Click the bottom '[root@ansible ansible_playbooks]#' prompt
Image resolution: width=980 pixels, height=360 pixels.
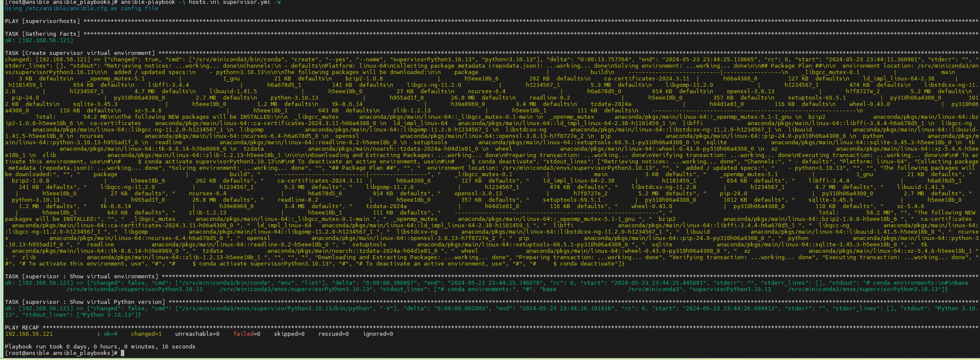tap(61, 353)
